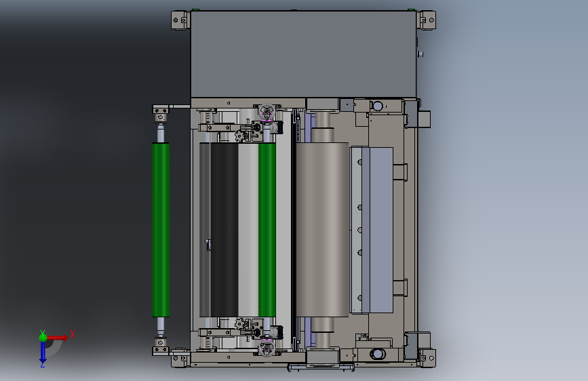Select the small knob on the cover's right edge

coord(420,54)
